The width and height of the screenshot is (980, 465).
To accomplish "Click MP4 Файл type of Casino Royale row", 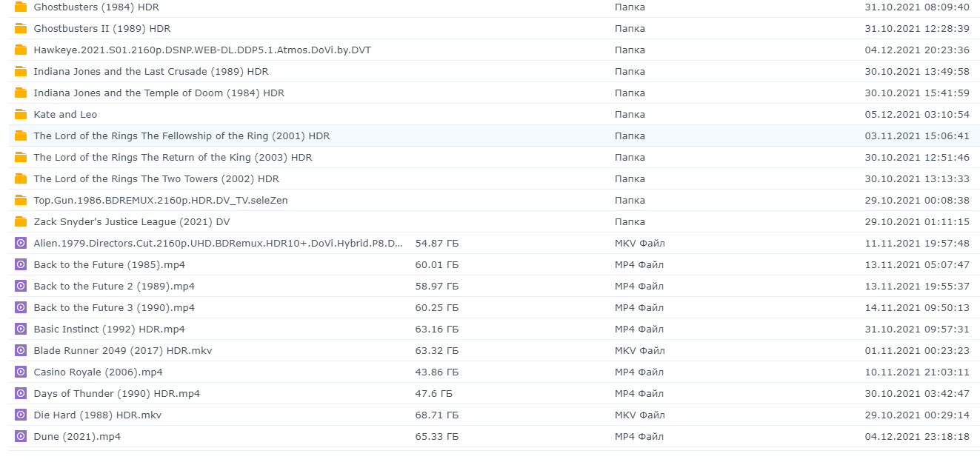I will click(x=639, y=372).
